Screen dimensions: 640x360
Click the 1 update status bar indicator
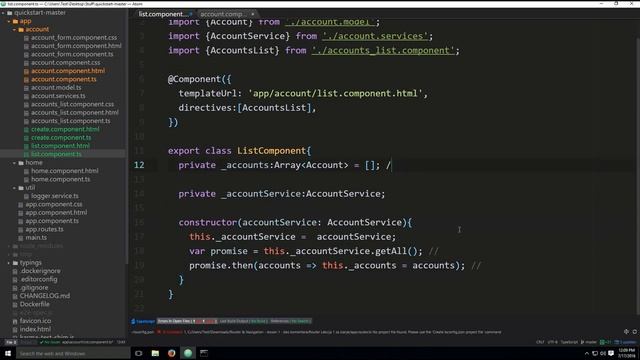[x=625, y=342]
